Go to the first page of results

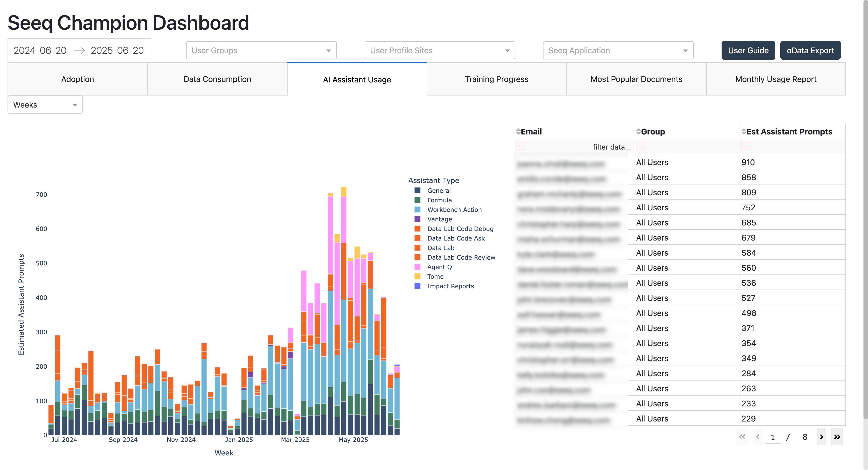(742, 437)
